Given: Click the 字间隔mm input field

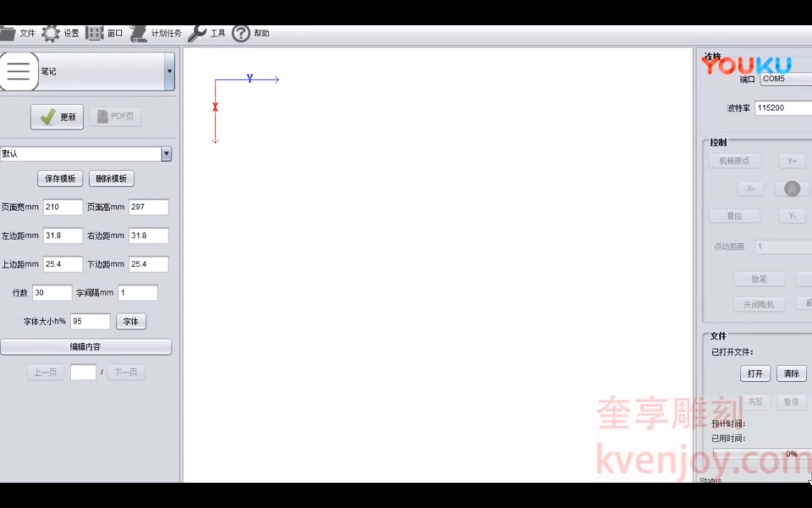Looking at the screenshot, I should pos(138,293).
